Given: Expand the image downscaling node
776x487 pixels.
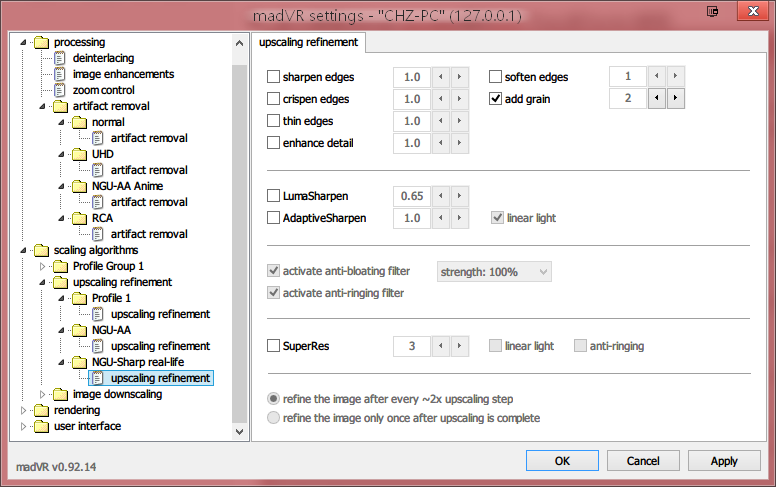Looking at the screenshot, I should (42, 394).
